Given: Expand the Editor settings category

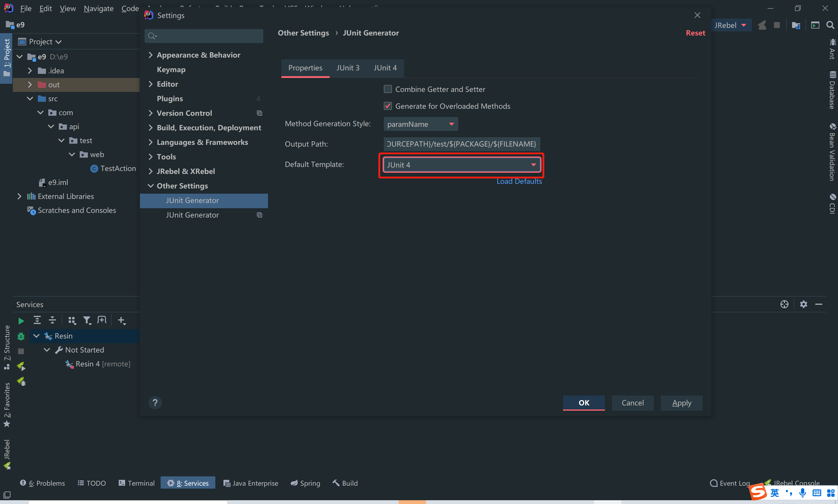Looking at the screenshot, I should click(x=150, y=84).
